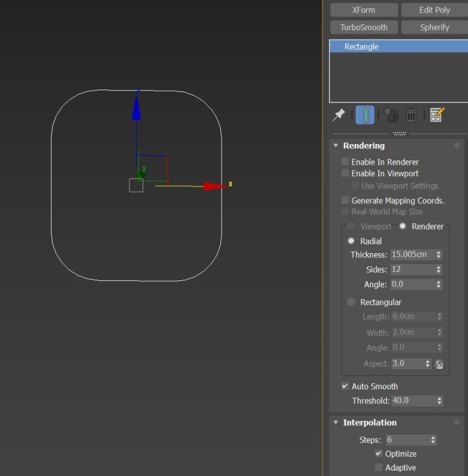Adjust the Sides spinner arrows
The width and height of the screenshot is (468, 476).
tap(438, 269)
